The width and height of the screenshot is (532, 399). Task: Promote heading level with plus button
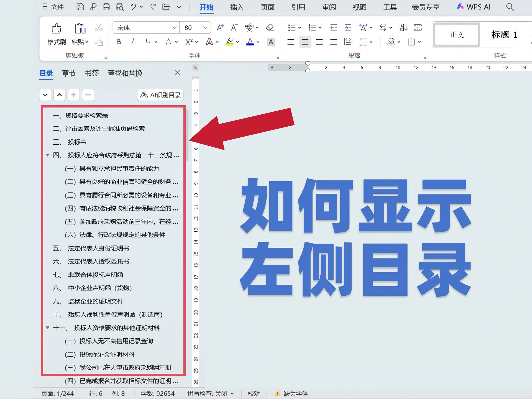click(x=74, y=95)
